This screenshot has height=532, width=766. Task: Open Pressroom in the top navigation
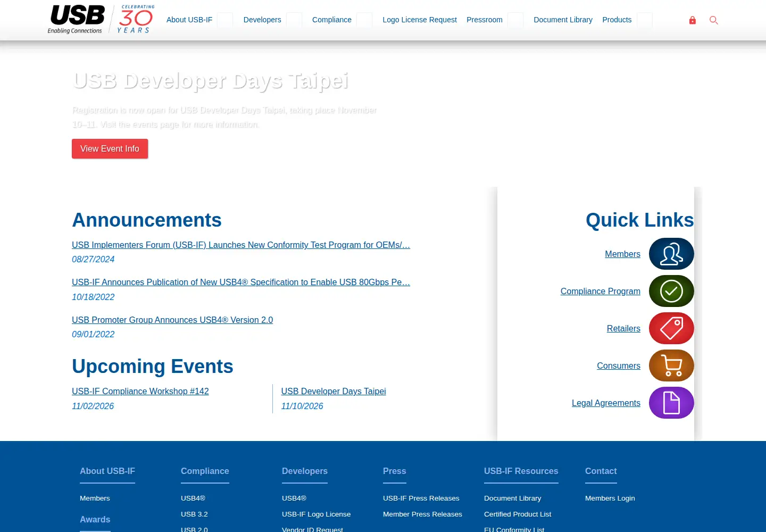(485, 20)
